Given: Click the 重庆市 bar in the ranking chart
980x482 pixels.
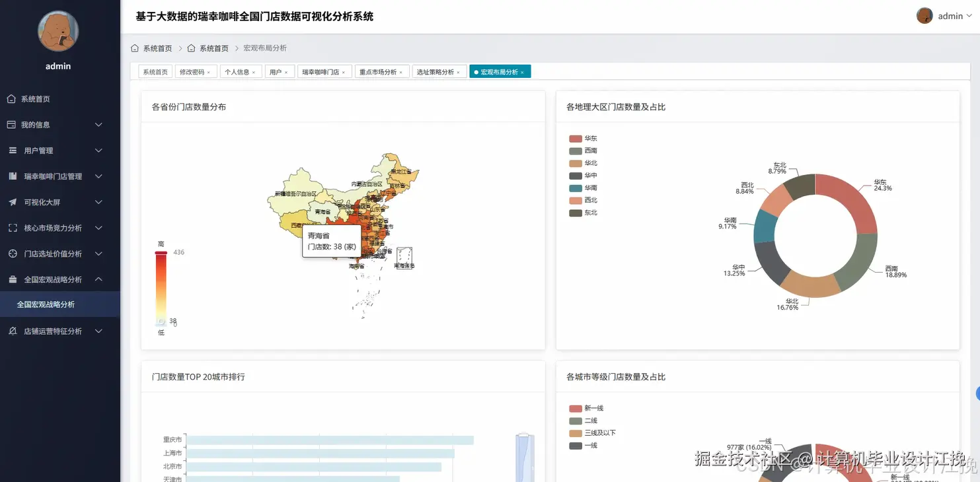Looking at the screenshot, I should [x=330, y=440].
